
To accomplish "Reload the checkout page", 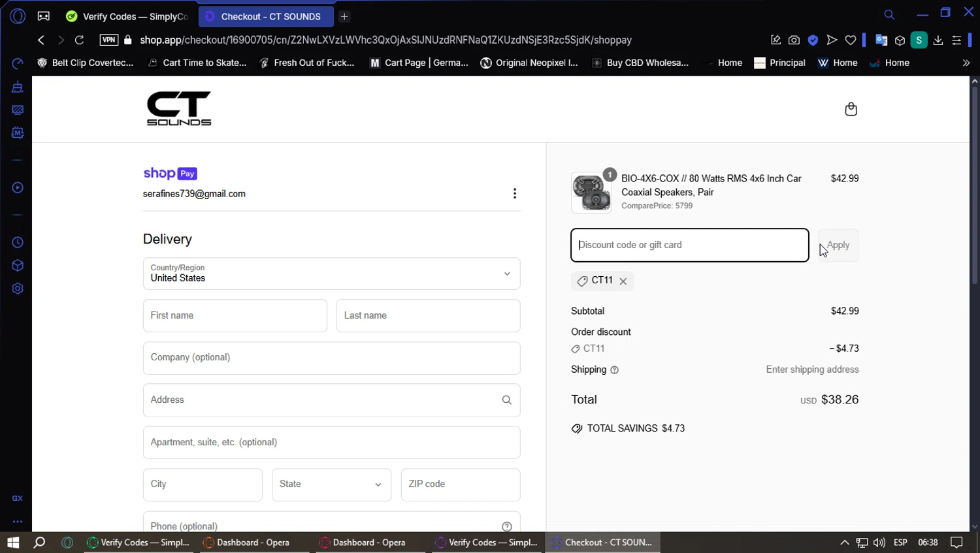I will 79,40.
